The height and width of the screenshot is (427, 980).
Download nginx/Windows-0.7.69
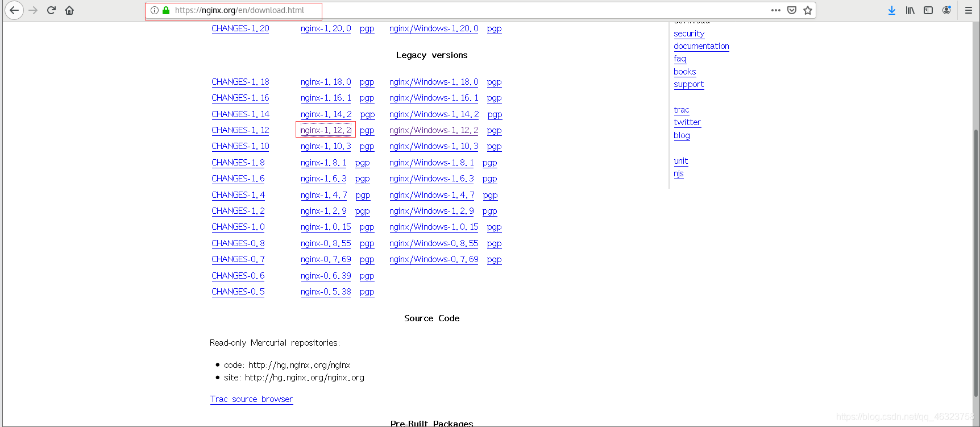coord(434,259)
